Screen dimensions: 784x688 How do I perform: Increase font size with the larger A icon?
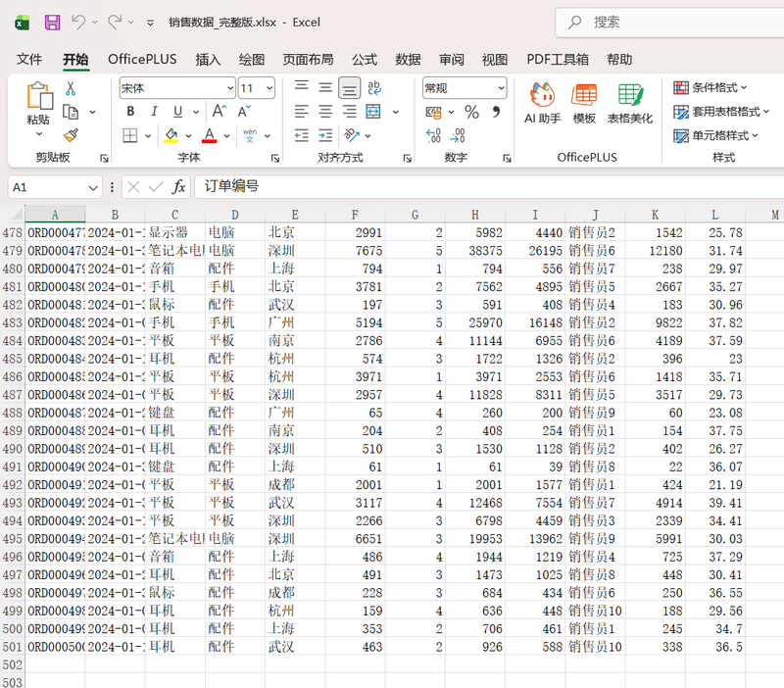219,111
